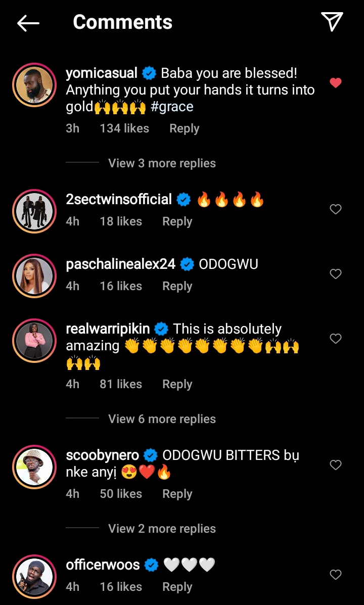Screen dimensions: 364x605
Task: Tap the paper plane share icon
Action: point(332,22)
